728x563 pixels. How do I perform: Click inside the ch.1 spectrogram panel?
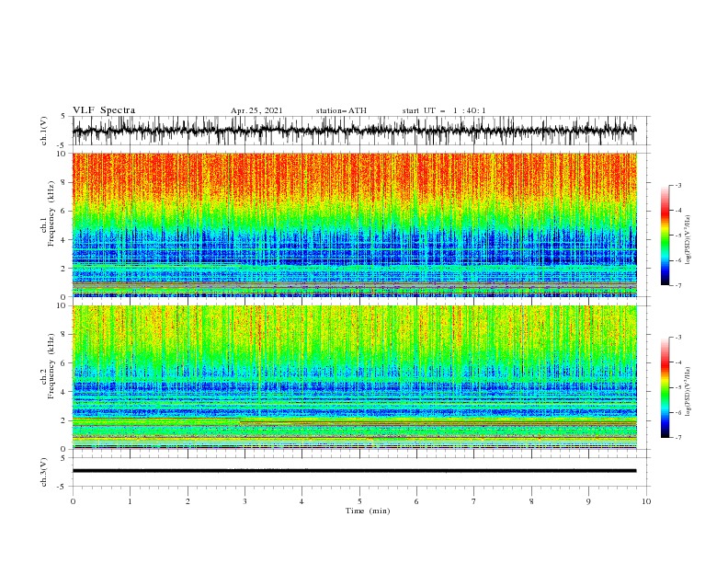[355, 224]
